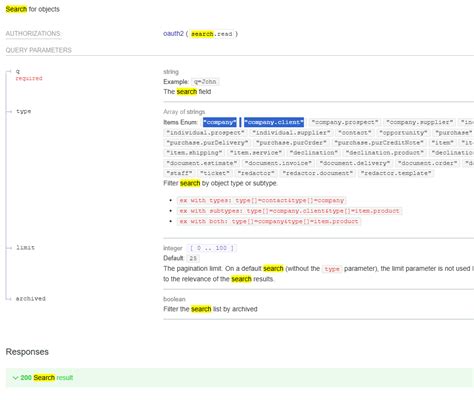Image resolution: width=474 pixels, height=400 pixels.
Task: Click the boolean type label for archived
Action: (x=174, y=299)
